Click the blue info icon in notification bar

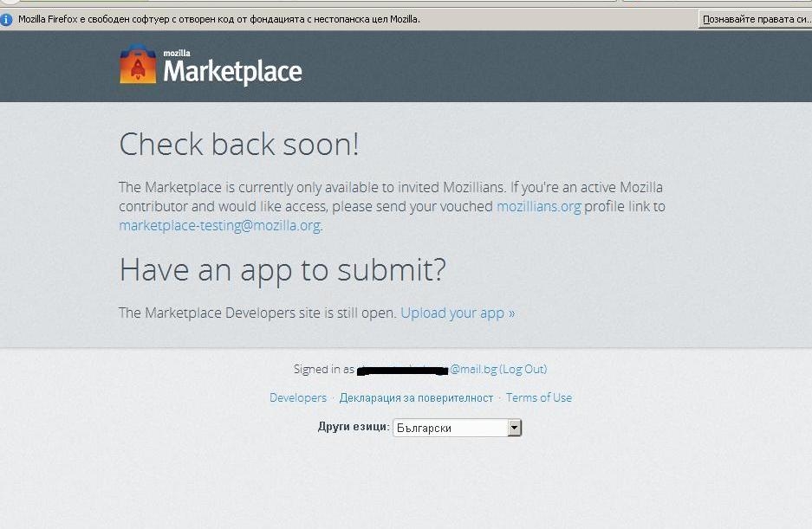click(6, 20)
